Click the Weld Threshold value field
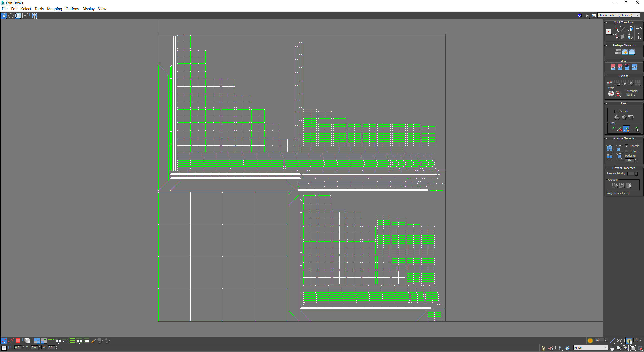Screen dimensions: 644x352 [x=629, y=95]
